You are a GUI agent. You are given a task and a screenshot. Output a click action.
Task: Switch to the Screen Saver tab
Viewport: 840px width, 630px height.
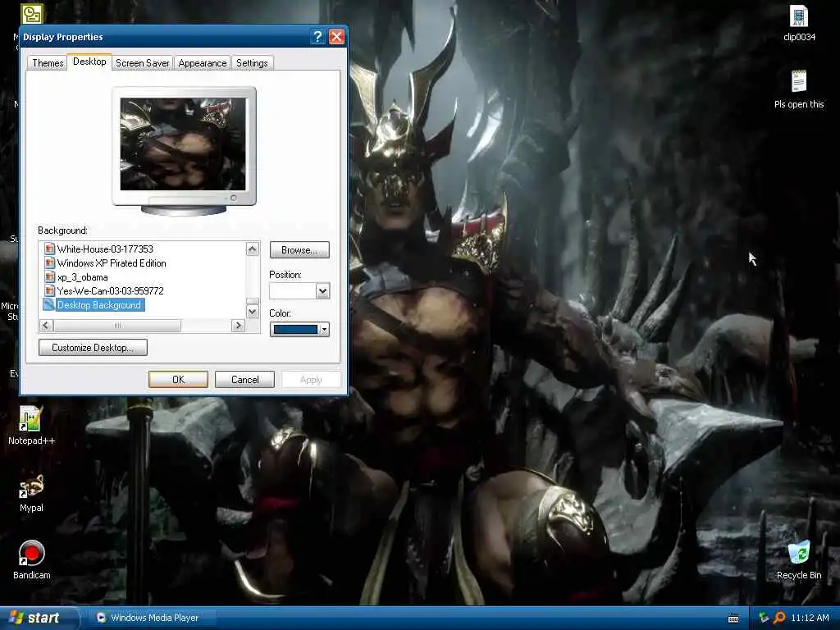click(x=142, y=62)
